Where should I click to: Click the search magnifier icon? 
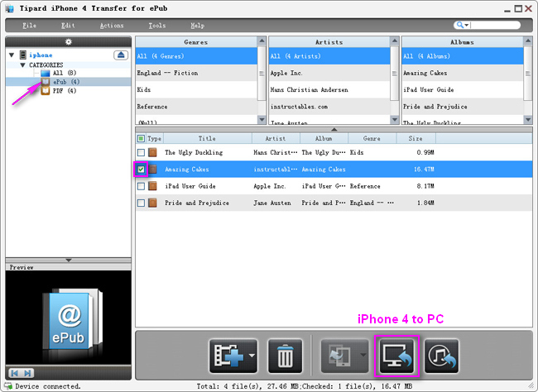point(459,25)
